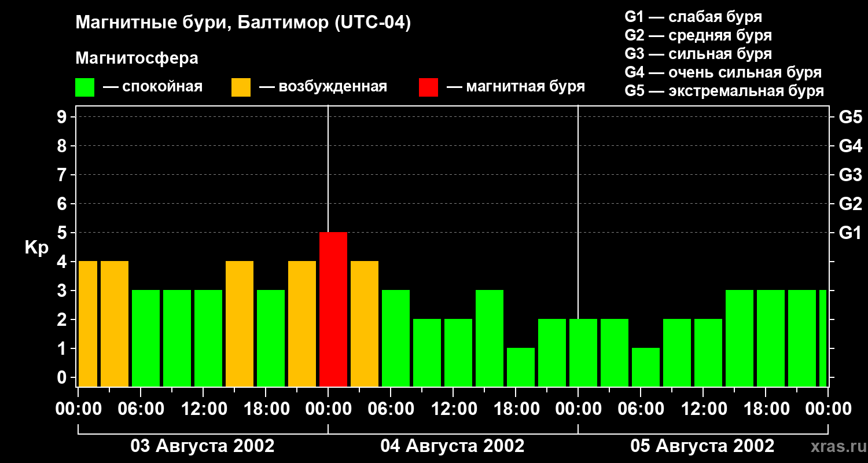Select the Kp 1 bar on 04 Августа
868x463 pixels.
point(521,367)
